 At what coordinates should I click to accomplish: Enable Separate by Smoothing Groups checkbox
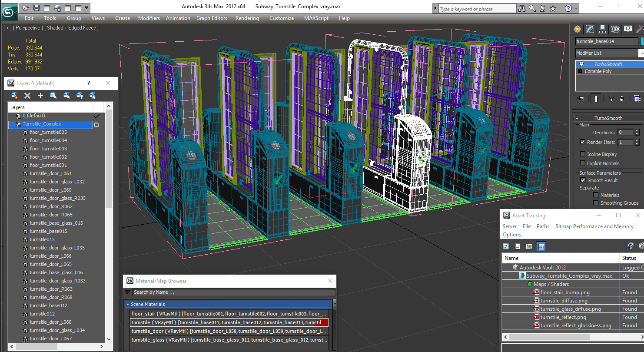point(596,203)
